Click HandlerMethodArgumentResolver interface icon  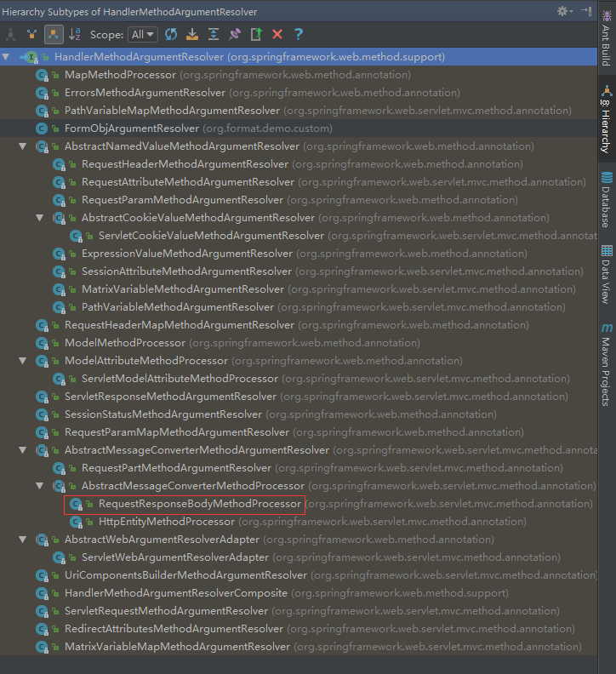pyautogui.click(x=31, y=57)
